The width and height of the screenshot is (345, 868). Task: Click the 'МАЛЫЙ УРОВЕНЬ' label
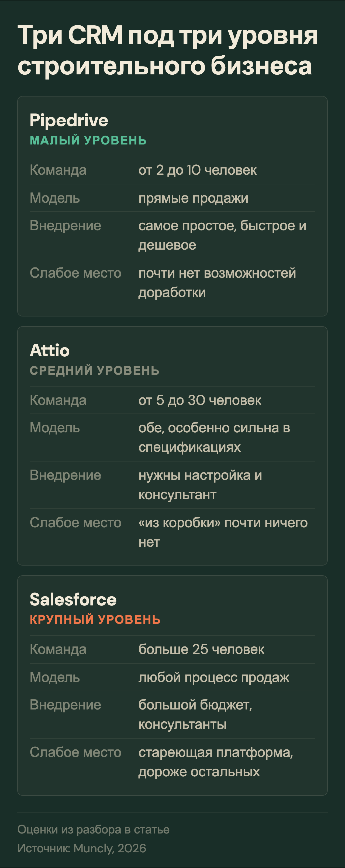[x=88, y=140]
